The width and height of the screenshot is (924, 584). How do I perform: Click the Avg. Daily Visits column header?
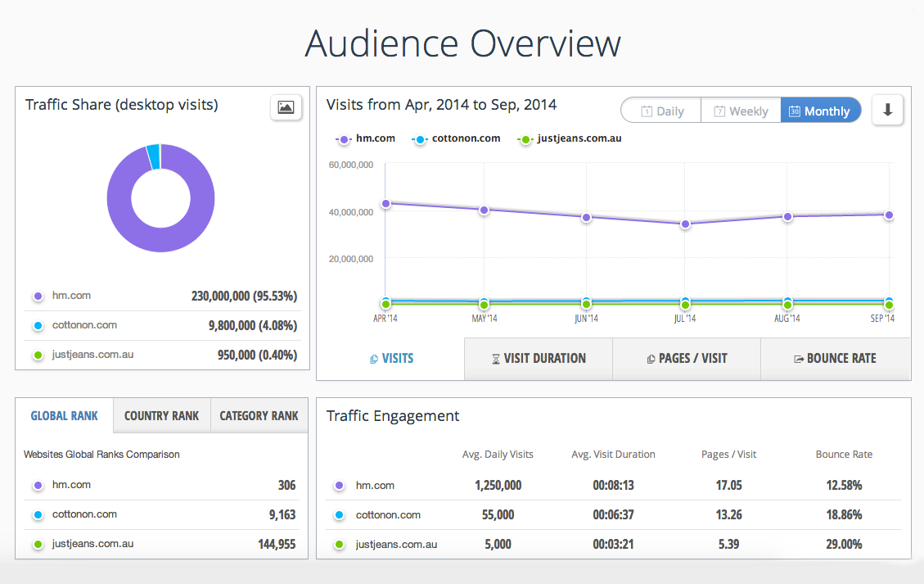(498, 455)
